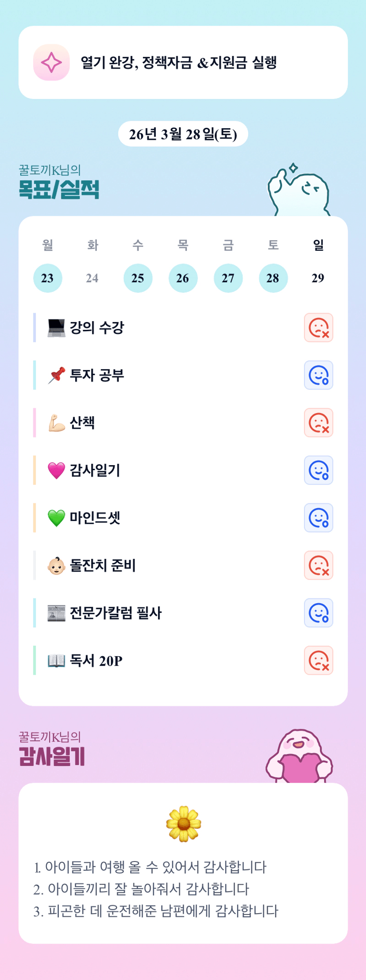Select Tuesday the 24th date

tap(92, 278)
